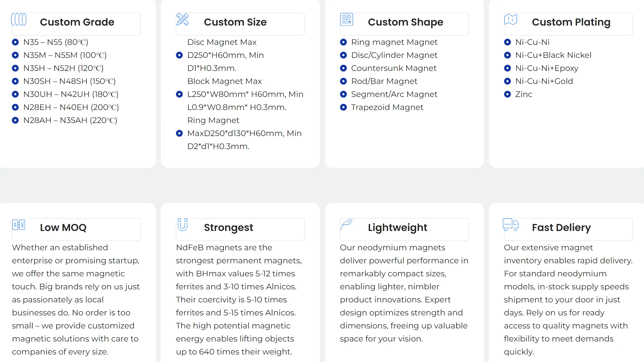Click the Lightweight card heading

click(x=398, y=227)
